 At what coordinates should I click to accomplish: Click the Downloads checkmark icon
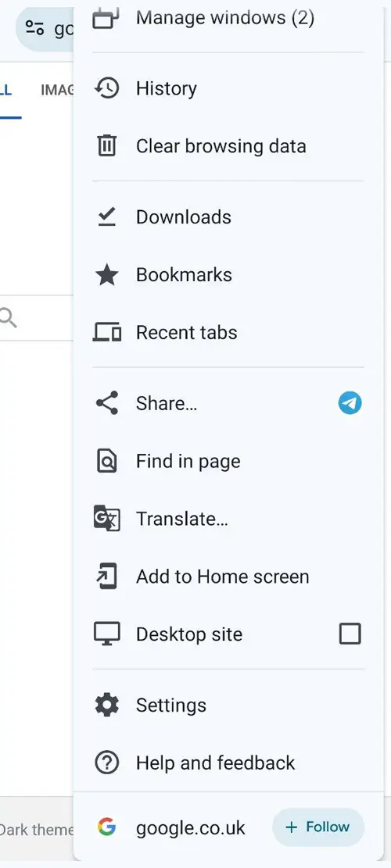[106, 217]
